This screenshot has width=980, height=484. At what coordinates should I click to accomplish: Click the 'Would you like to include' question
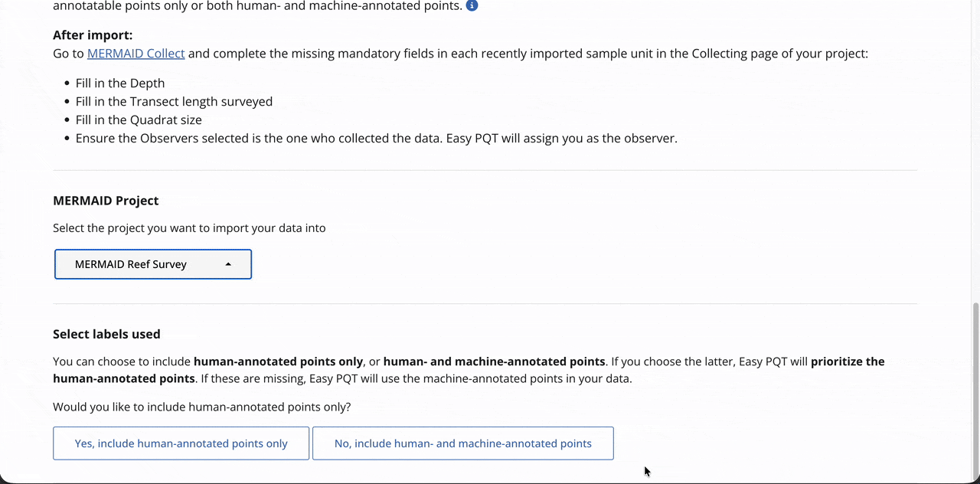pos(201,407)
